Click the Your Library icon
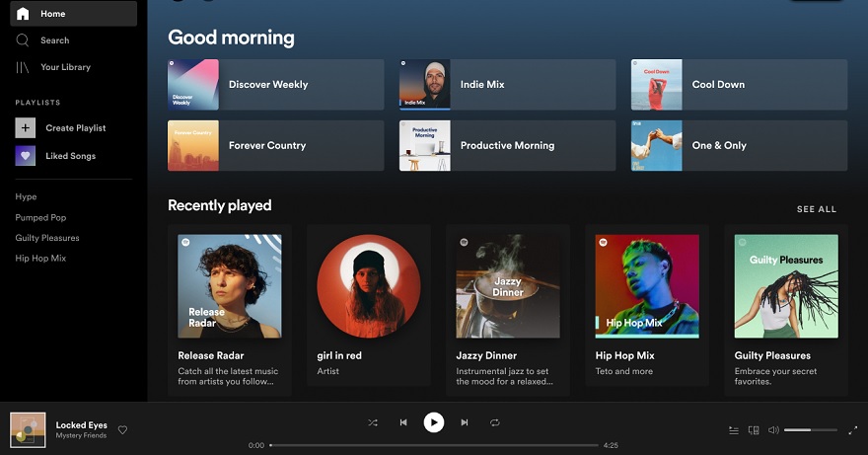The height and width of the screenshot is (455, 868). click(22, 67)
